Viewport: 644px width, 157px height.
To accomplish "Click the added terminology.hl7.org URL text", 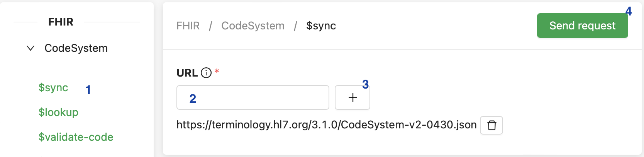I will 326,125.
